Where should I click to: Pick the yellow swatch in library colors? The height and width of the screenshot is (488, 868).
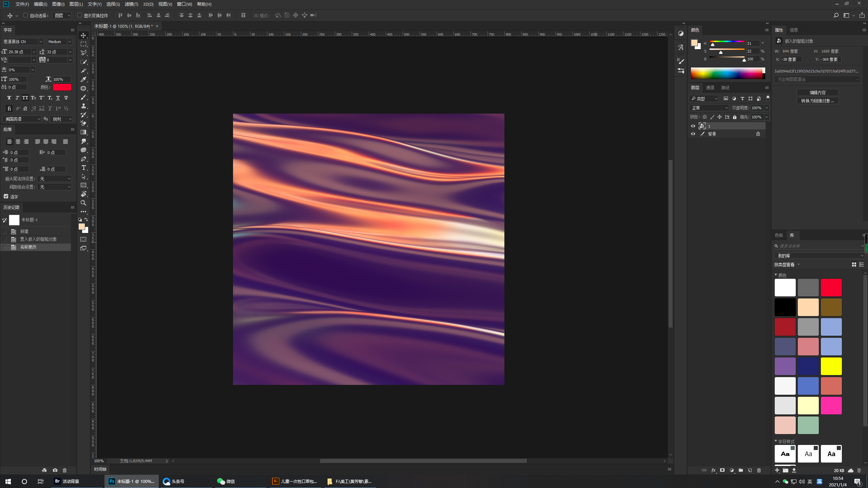pos(831,366)
